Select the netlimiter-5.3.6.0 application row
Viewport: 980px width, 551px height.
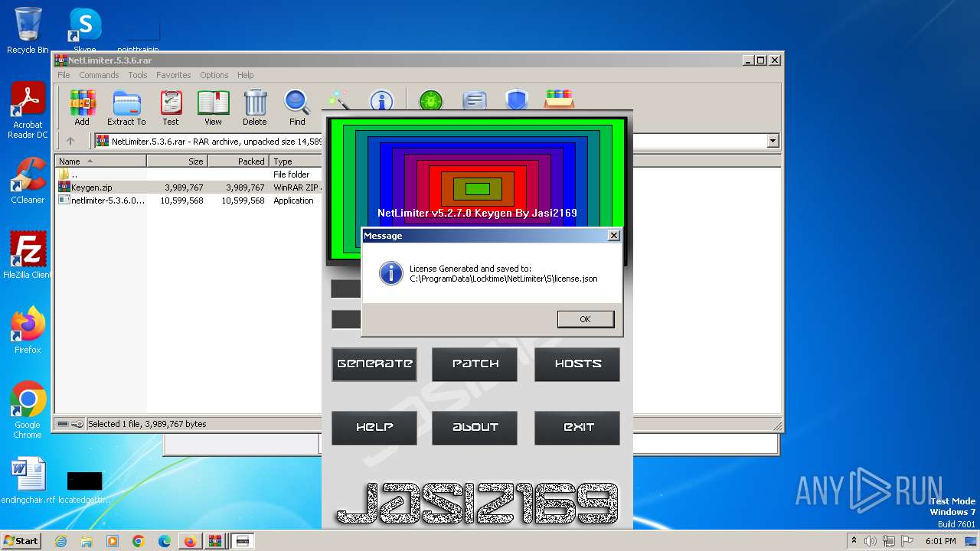pyautogui.click(x=189, y=201)
